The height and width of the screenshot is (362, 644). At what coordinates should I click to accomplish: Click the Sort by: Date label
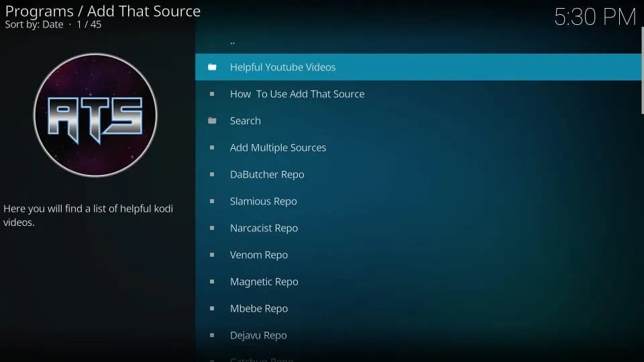(34, 25)
